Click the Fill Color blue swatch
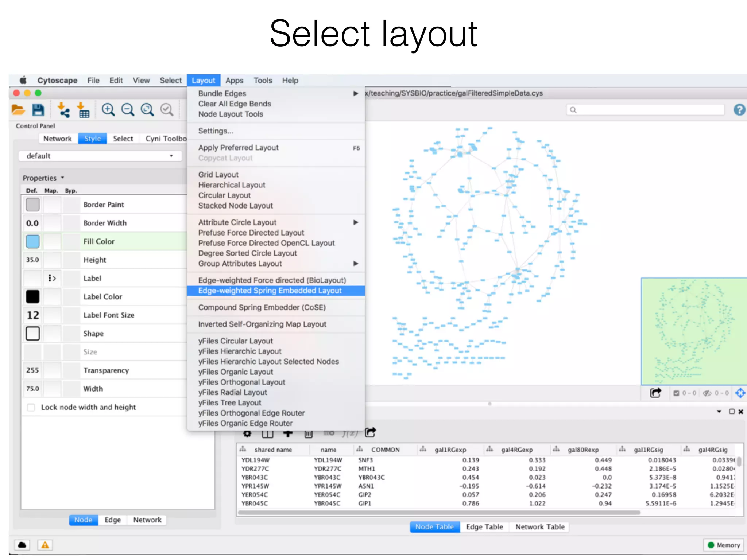The image size is (747, 560). point(33,241)
